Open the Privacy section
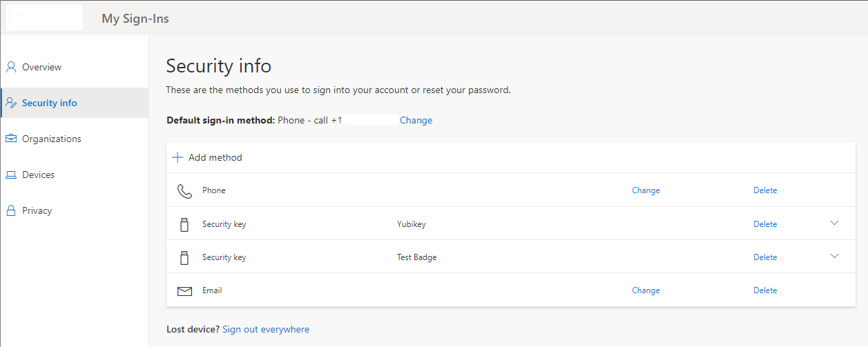The height and width of the screenshot is (347, 868). click(x=37, y=210)
